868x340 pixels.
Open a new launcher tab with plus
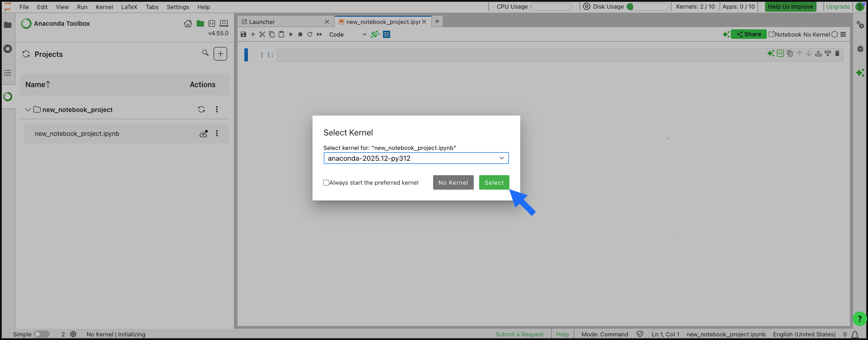tap(437, 21)
